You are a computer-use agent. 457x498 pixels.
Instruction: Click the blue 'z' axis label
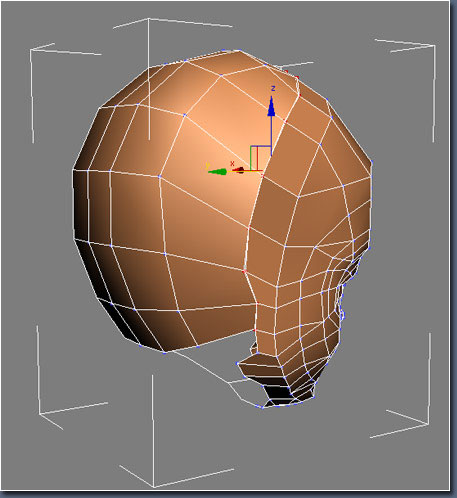273,88
